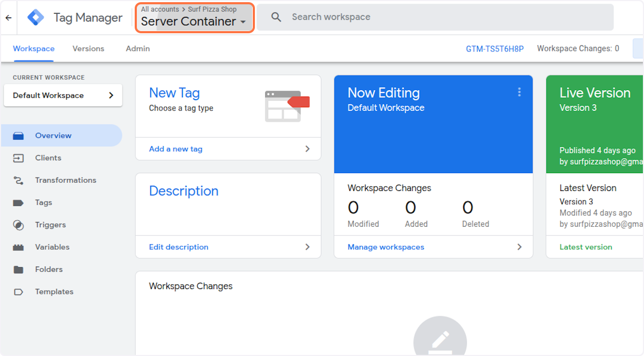Screen dimensions: 644x356
Task: Click the Latest Version heading
Action: tap(588, 188)
